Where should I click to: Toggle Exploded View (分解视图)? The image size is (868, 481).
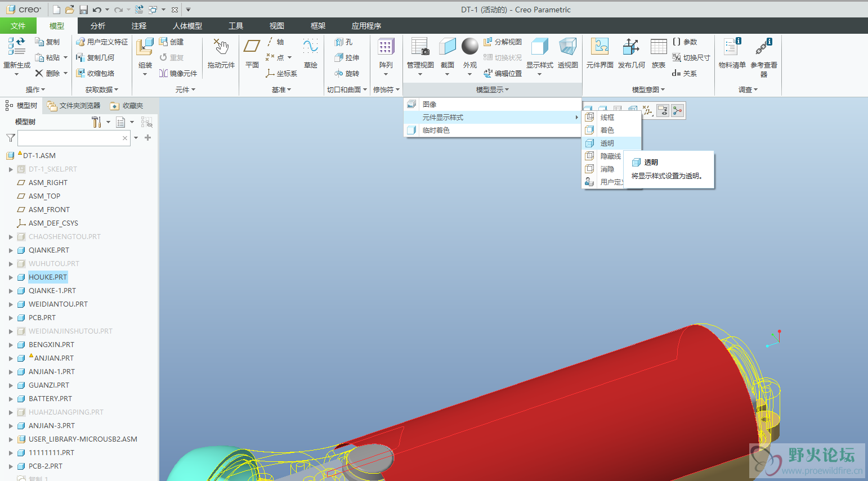pyautogui.click(x=502, y=42)
